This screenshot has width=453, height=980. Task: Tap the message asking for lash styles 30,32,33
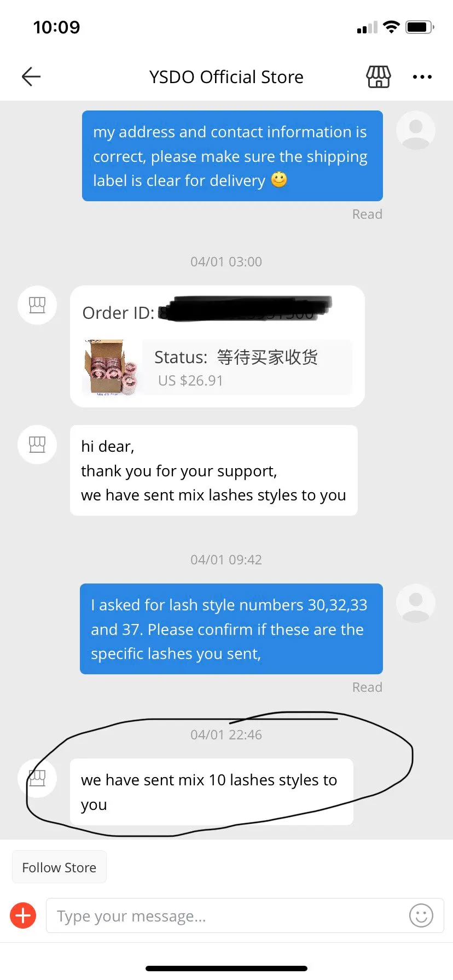click(231, 629)
